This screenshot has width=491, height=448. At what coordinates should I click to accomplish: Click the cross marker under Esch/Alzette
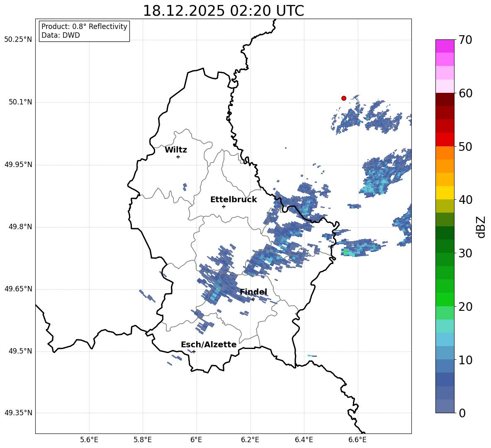coord(194,351)
